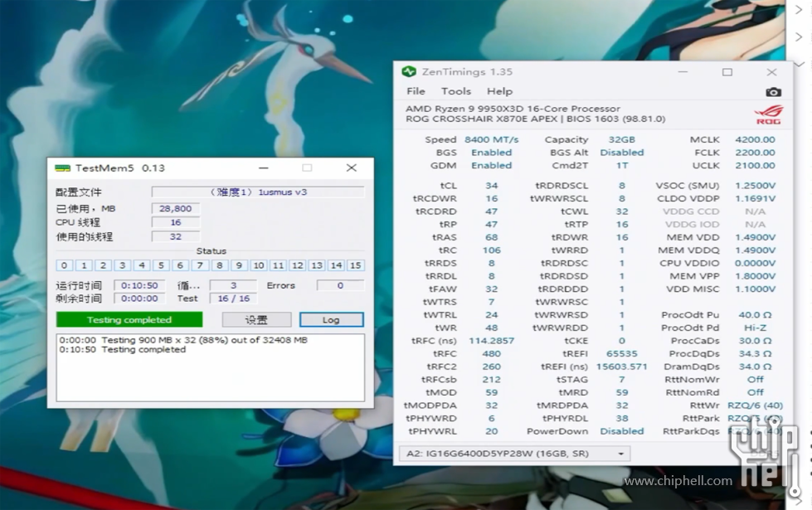Click the Cmd2T value 1T
The height and width of the screenshot is (510, 812).
622,166
